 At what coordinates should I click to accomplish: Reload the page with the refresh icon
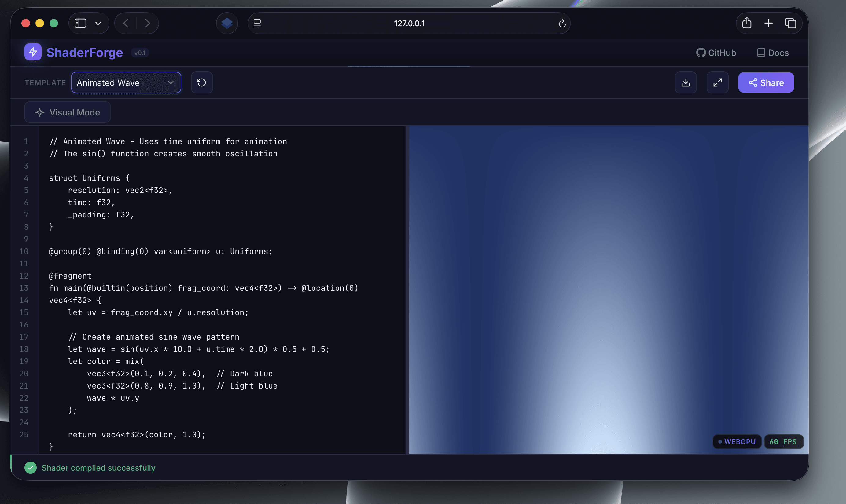coord(562,24)
